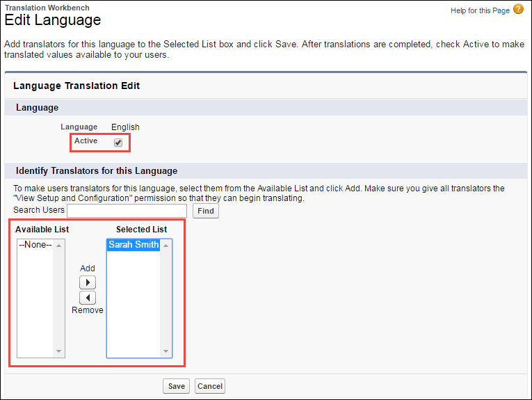
Task: Click the orange help question mark icon
Action: [518, 9]
